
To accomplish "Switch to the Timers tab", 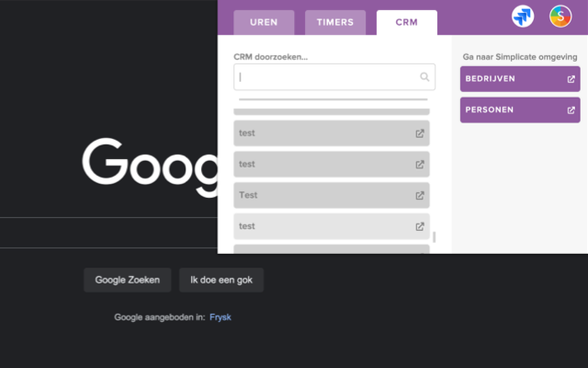I will point(335,23).
